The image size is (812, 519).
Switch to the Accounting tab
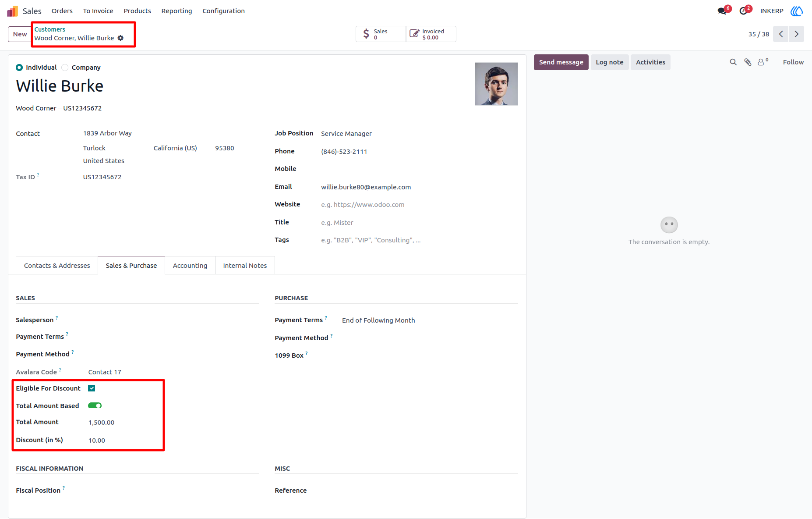[x=190, y=266]
